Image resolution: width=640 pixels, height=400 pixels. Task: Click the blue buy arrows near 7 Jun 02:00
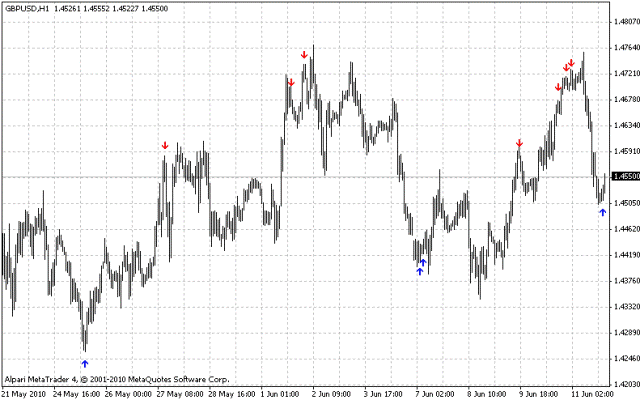tap(421, 267)
